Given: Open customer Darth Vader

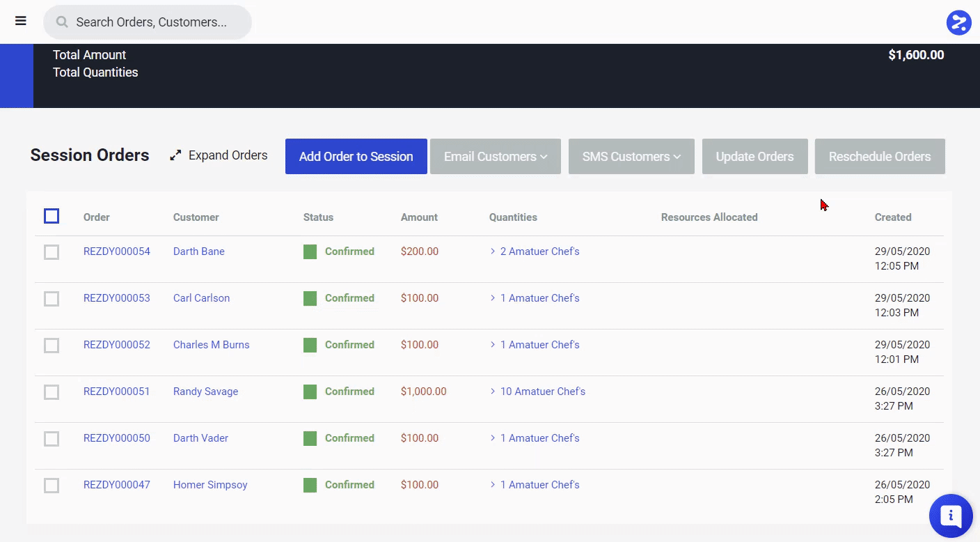Looking at the screenshot, I should pyautogui.click(x=200, y=438).
